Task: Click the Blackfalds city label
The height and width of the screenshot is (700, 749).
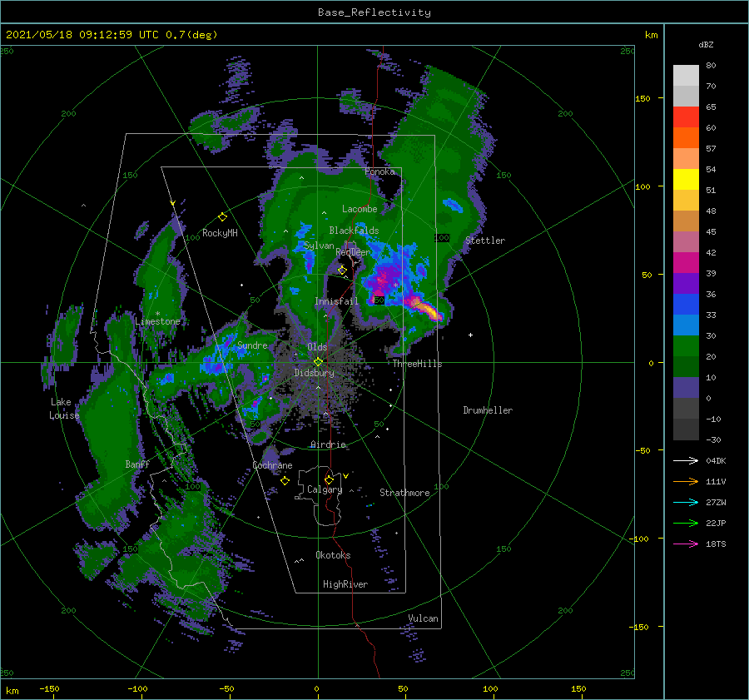Action: click(354, 231)
